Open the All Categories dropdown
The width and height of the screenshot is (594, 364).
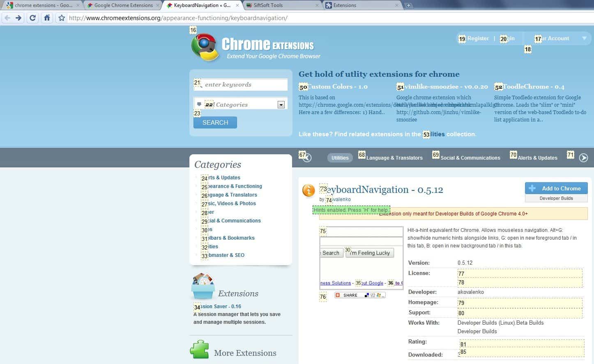[x=281, y=105]
